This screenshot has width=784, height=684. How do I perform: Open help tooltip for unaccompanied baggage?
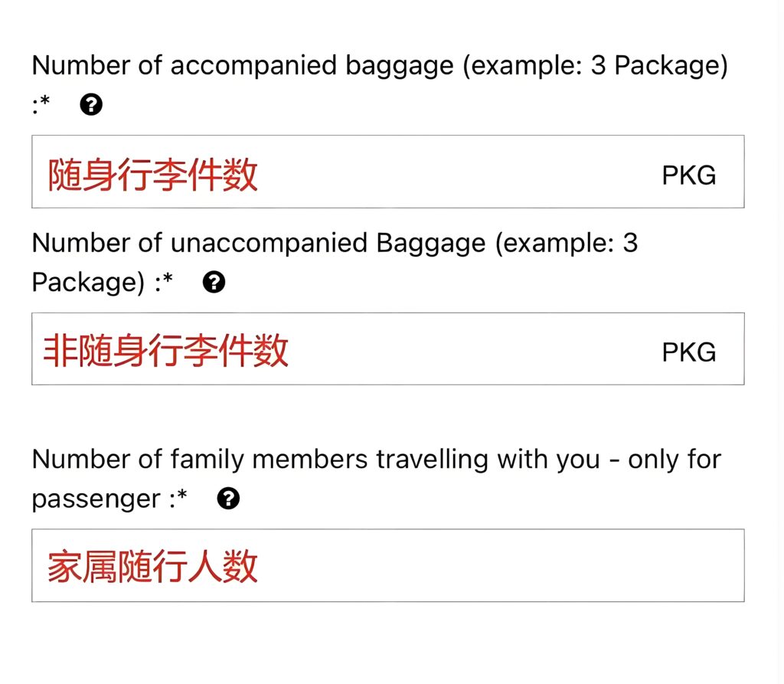point(214,283)
